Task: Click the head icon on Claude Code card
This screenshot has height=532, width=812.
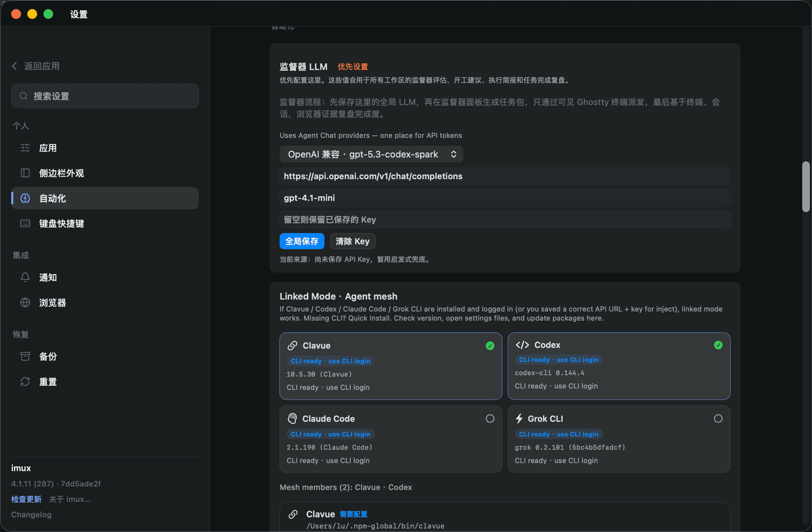Action: tap(292, 418)
